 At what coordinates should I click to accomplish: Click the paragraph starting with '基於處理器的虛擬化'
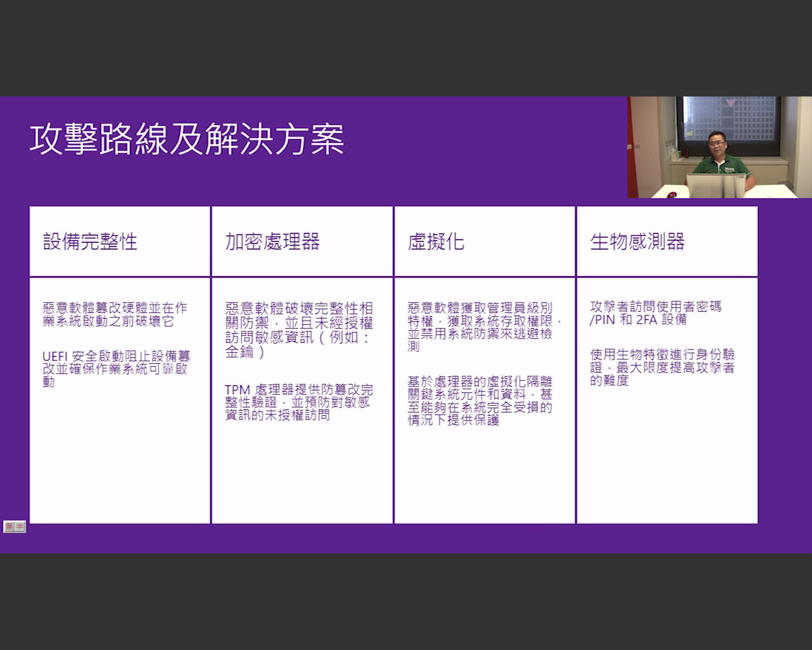click(480, 401)
